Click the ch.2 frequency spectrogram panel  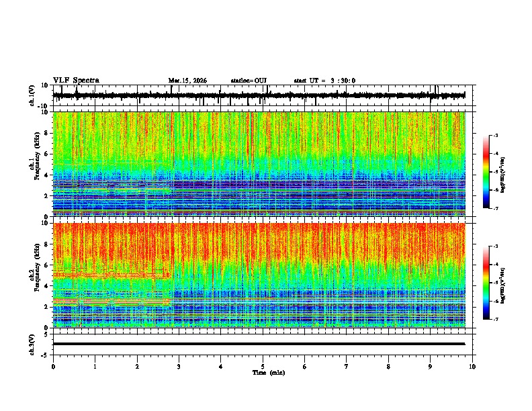[259, 275]
